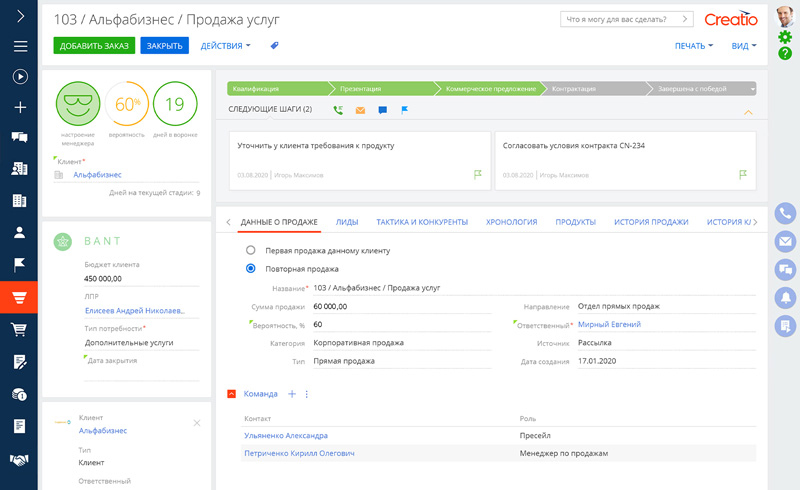
Task: Open the phone call panel on right
Action: point(785,213)
